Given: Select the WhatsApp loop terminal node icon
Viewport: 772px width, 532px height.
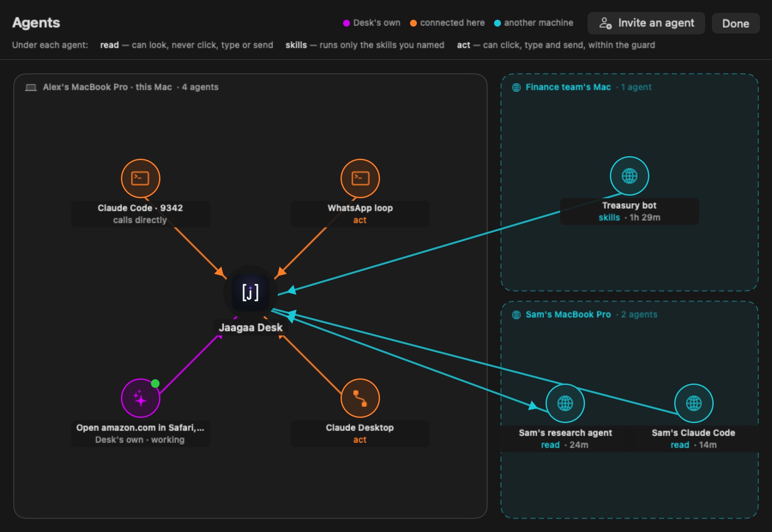Looking at the screenshot, I should (x=360, y=178).
